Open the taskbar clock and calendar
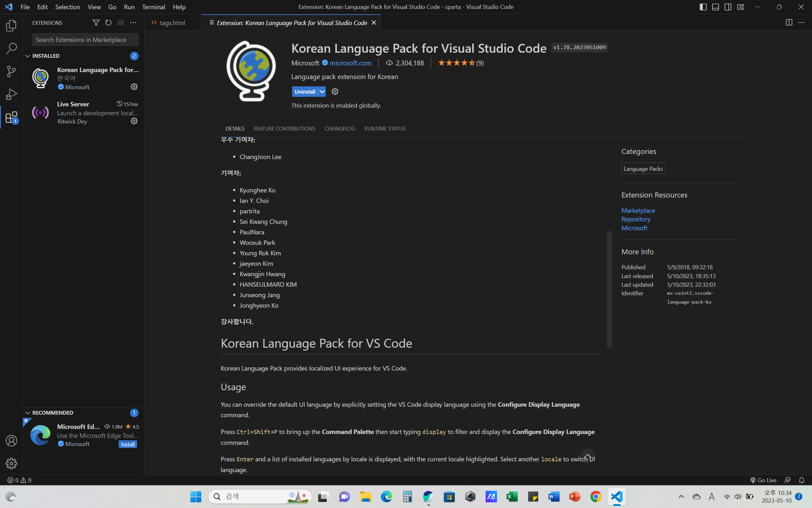This screenshot has height=508, width=812. coord(776,497)
